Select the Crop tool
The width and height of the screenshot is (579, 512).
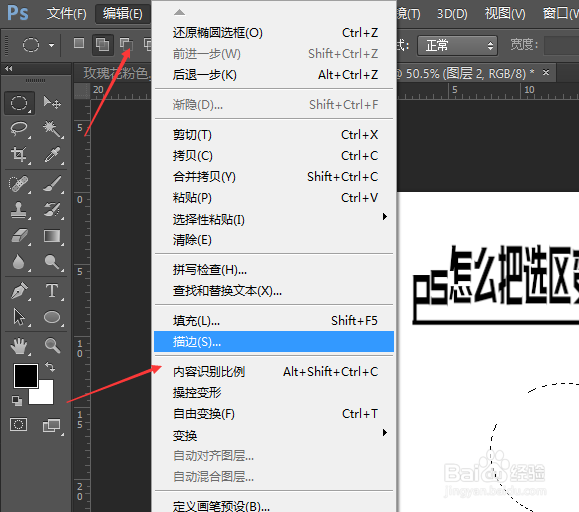pyautogui.click(x=19, y=155)
